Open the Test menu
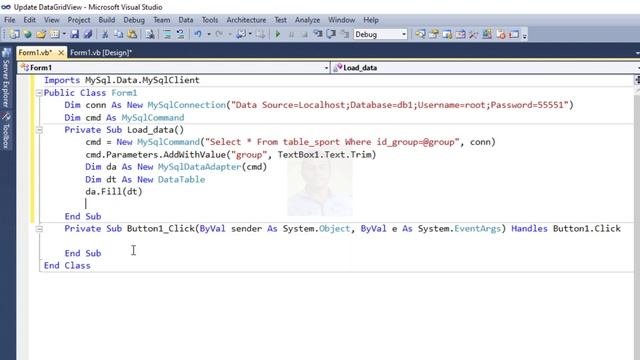Viewport: 640px width, 360px height. [280, 20]
